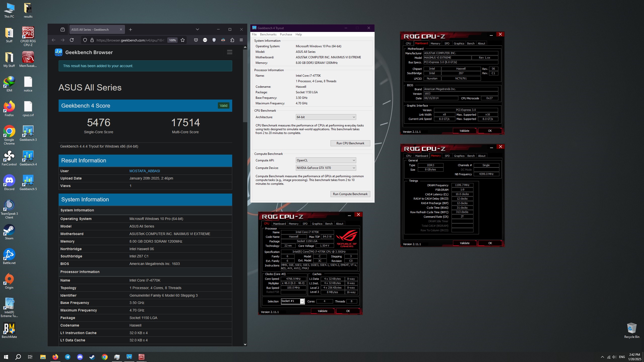The height and width of the screenshot is (362, 644).
Task: Open the Purchase menu in Geekbench 4
Action: 286,34
